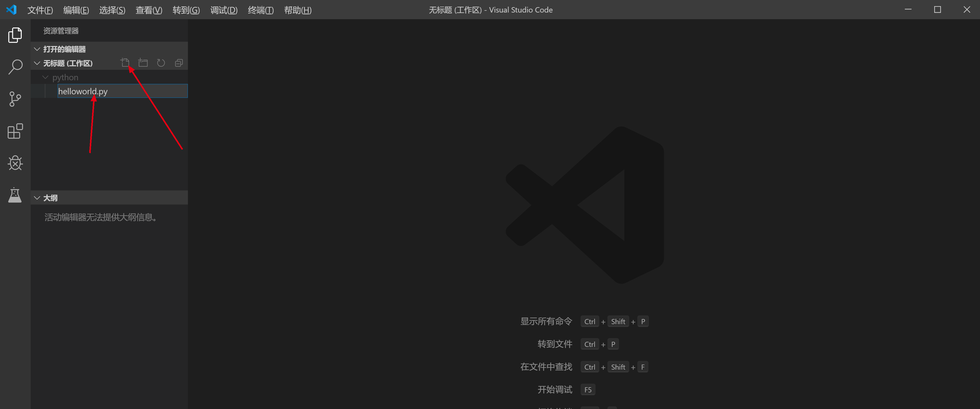The height and width of the screenshot is (409, 980).
Task: Open the Debug view bug icon
Action: [15, 163]
